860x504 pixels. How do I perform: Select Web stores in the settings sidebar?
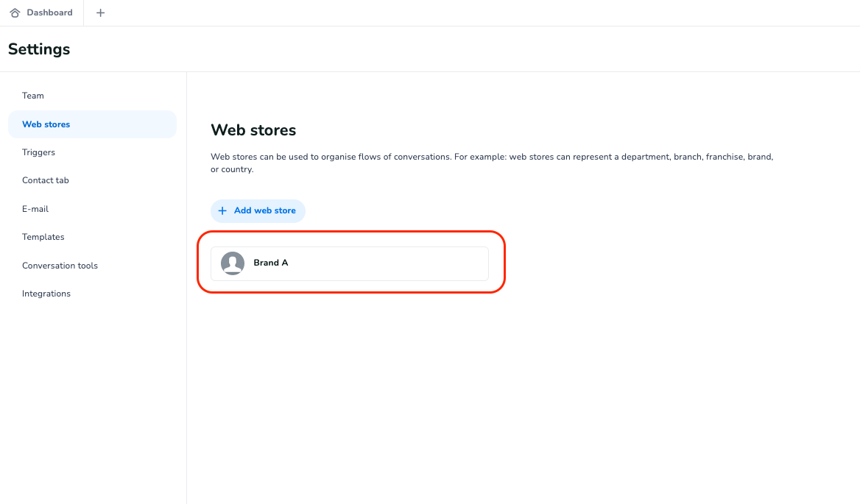(46, 124)
